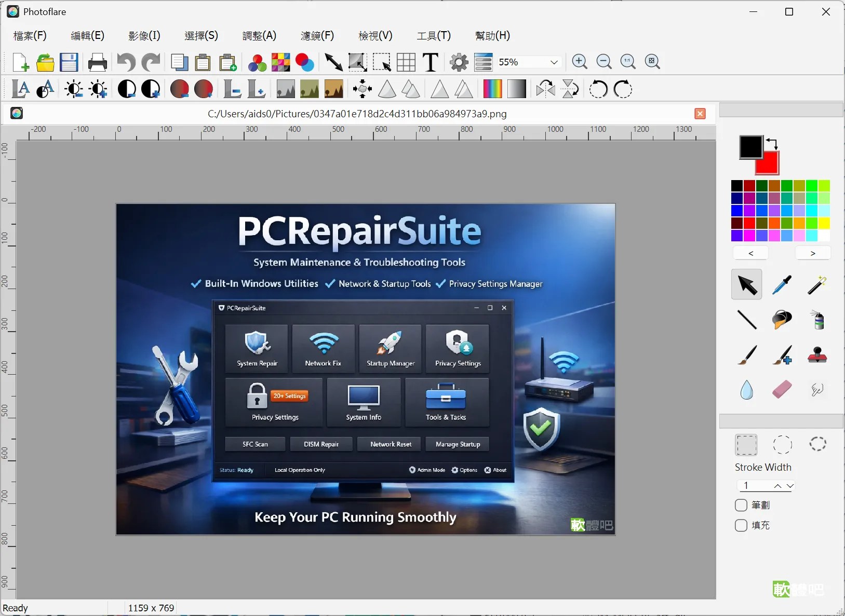This screenshot has width=845, height=616.
Task: Swap foreground and background colors
Action: coord(772,143)
